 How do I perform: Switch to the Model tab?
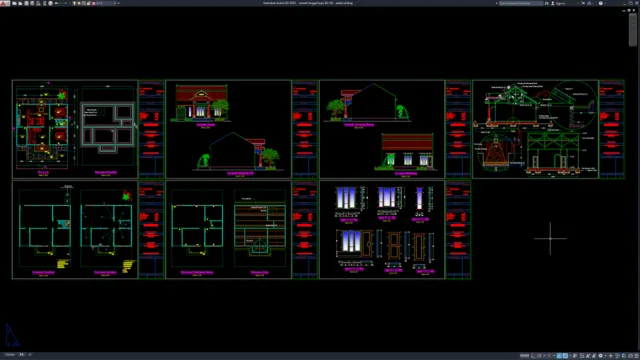[10, 354]
